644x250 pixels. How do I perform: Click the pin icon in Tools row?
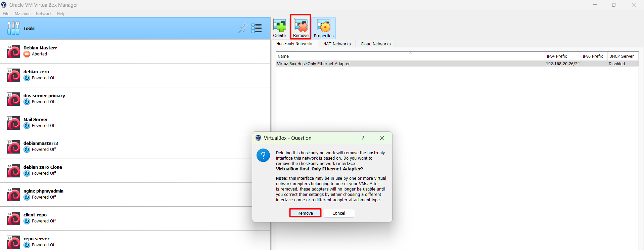pos(243,28)
